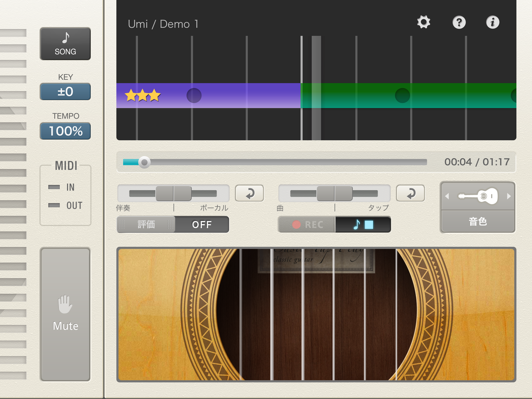The height and width of the screenshot is (399, 532).
Task: Click the three gold stars rating
Action: tap(143, 95)
